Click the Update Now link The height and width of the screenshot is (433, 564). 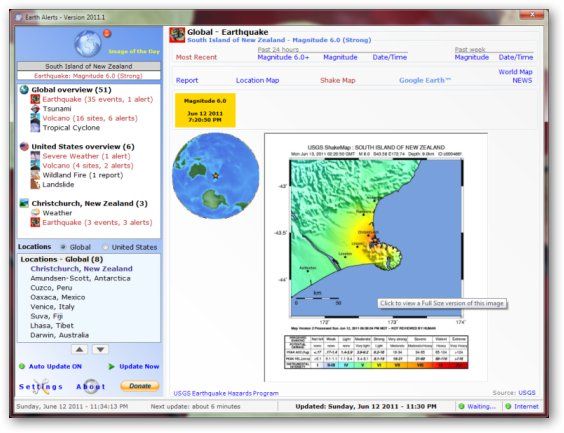point(139,366)
